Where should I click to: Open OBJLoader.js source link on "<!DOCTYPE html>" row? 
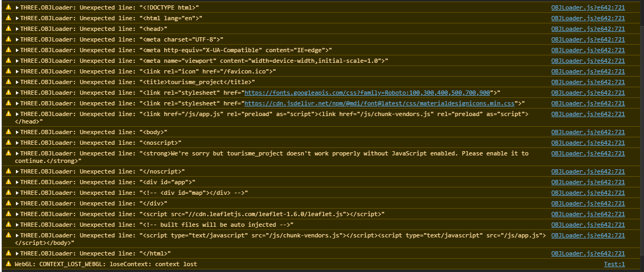point(588,7)
